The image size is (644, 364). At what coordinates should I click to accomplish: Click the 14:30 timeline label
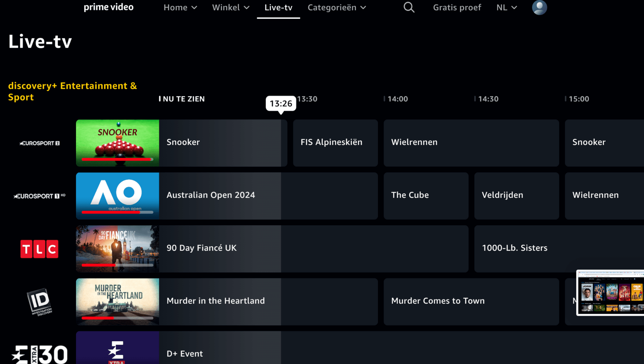pos(488,99)
